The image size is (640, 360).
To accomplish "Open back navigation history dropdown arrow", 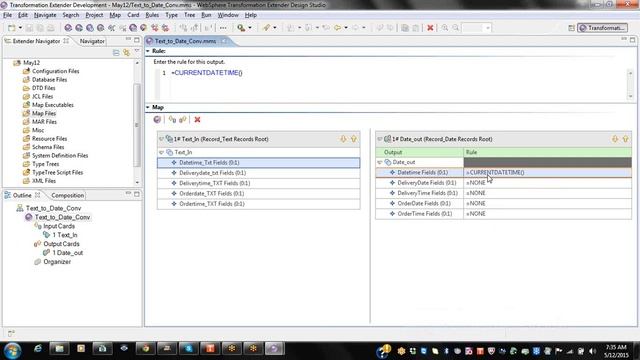I will pos(346,28).
